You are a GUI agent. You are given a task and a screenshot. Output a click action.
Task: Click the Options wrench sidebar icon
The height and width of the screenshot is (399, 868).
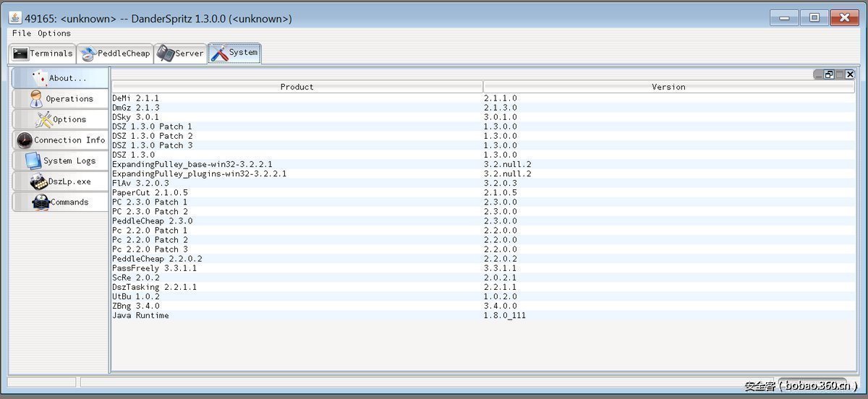(x=43, y=119)
